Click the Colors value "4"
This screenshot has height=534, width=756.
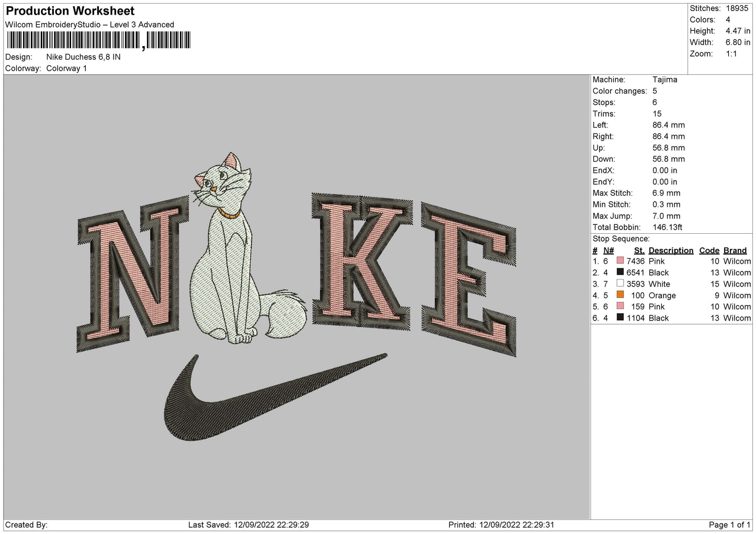(x=728, y=20)
